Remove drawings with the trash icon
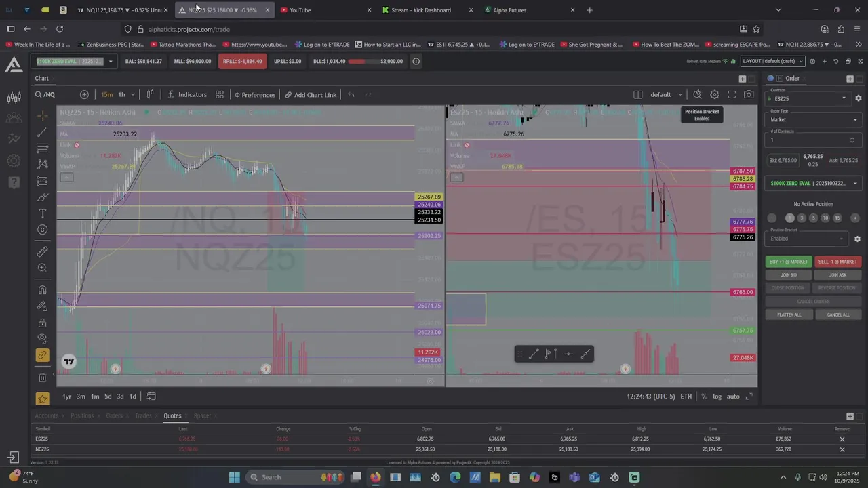The height and width of the screenshot is (488, 868). 42,377
